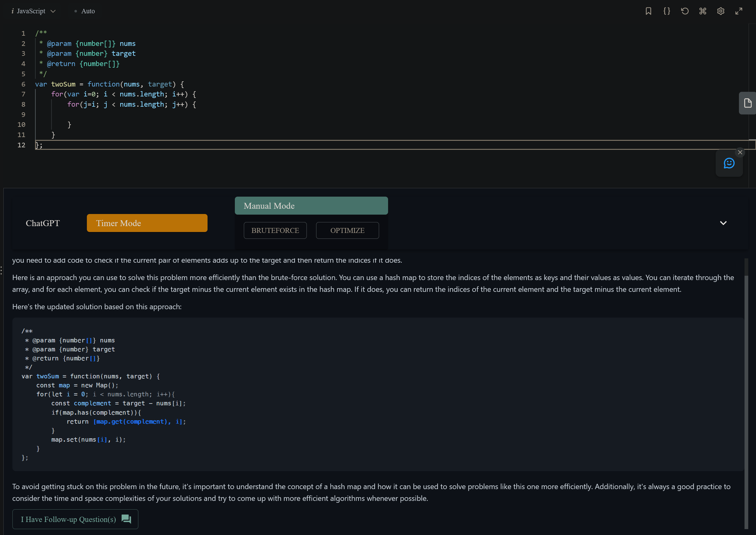Click the format code braces icon
Image resolution: width=756 pixels, height=535 pixels.
[666, 11]
